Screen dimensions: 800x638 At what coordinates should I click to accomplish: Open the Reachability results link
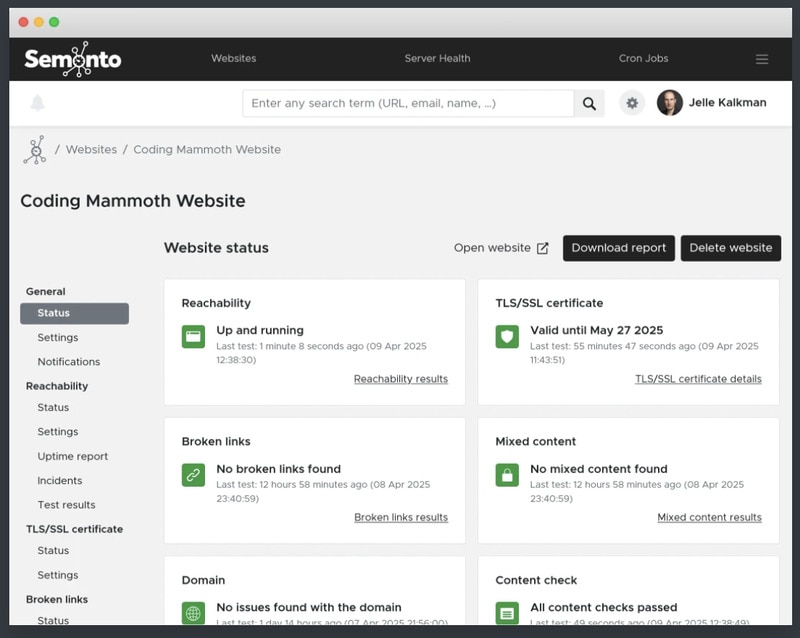point(400,379)
